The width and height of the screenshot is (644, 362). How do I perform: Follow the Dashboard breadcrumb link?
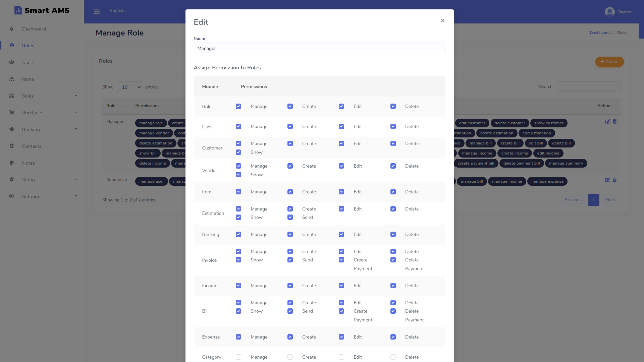click(599, 33)
